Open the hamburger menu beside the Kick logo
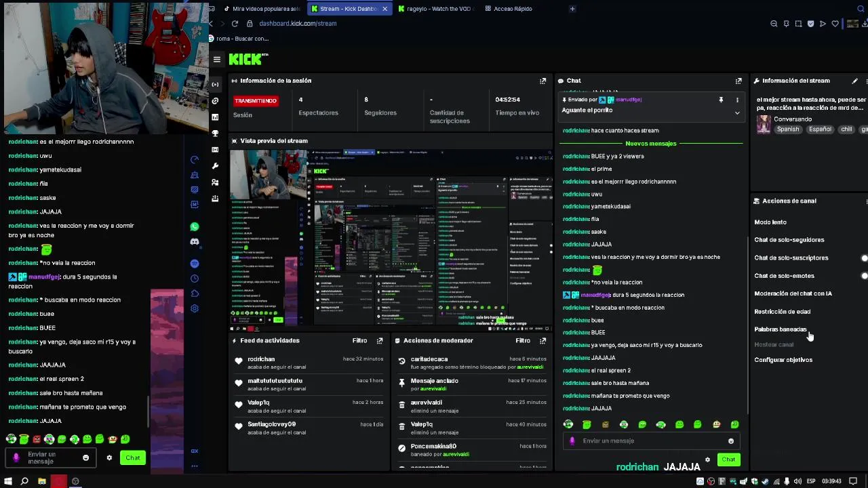The width and height of the screenshot is (868, 488). 217,60
